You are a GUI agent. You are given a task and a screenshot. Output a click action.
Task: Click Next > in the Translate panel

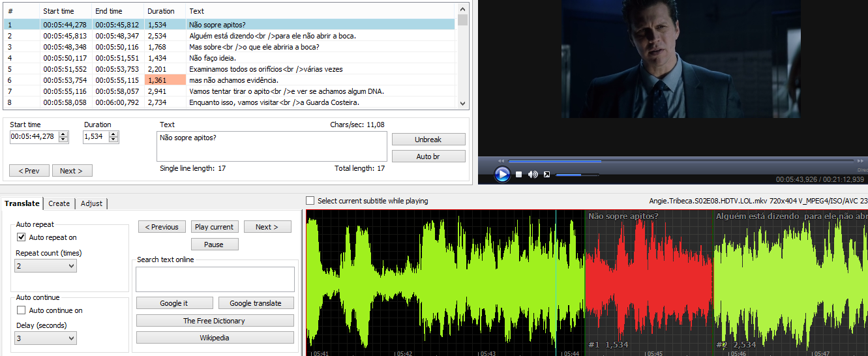267,227
